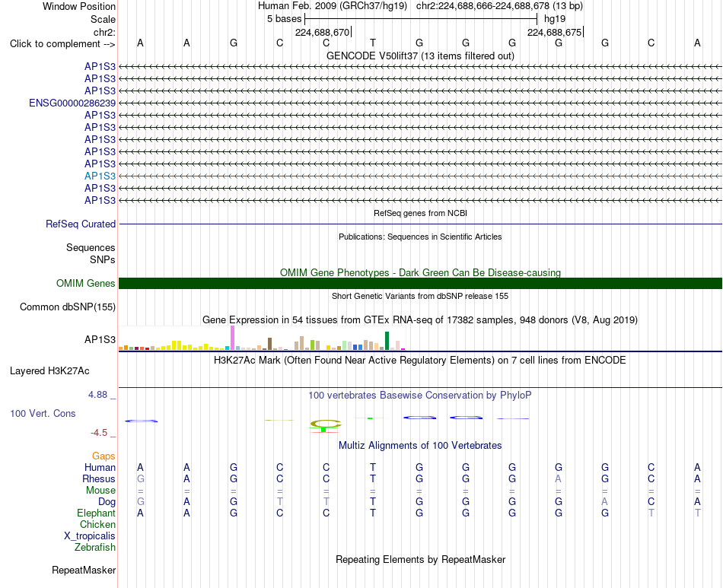Click the tall violet bar in GTEx chart
This screenshot has width=723, height=588.
pos(232,338)
